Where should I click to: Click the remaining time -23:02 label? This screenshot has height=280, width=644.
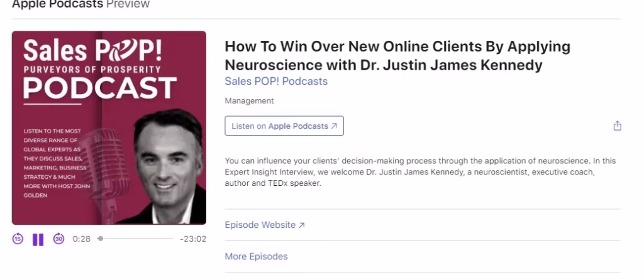coord(193,239)
